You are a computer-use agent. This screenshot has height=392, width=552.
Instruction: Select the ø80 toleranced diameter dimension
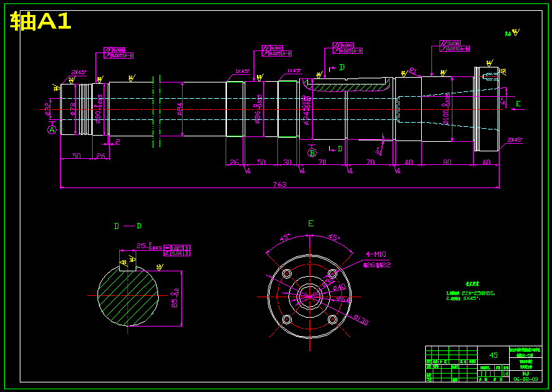point(99,109)
